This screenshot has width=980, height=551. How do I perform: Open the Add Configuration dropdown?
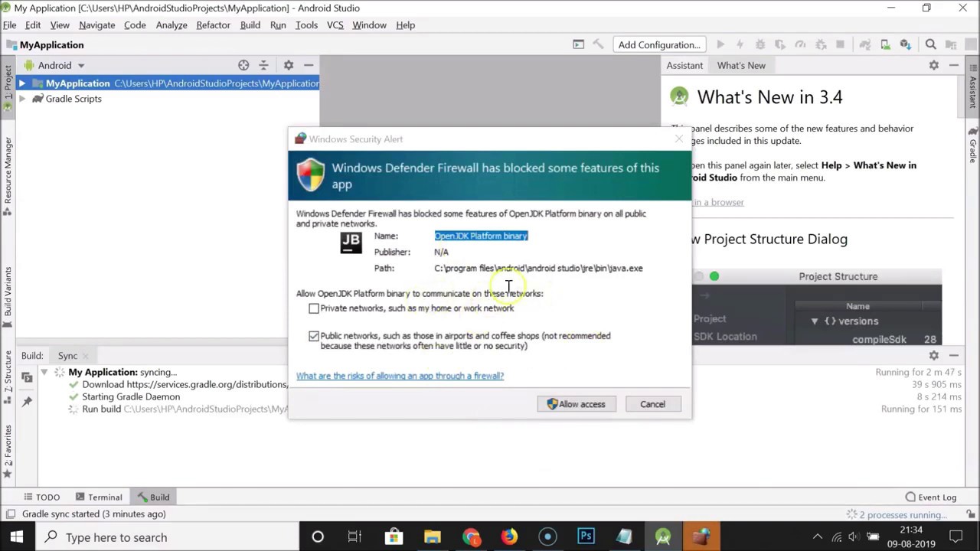click(659, 44)
